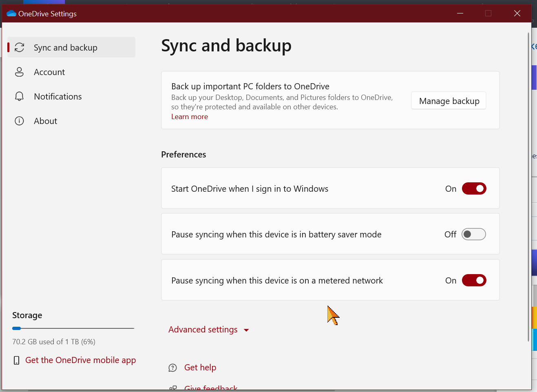Expand Advanced settings
Image resolution: width=537 pixels, height=392 pixels.
[x=203, y=329]
